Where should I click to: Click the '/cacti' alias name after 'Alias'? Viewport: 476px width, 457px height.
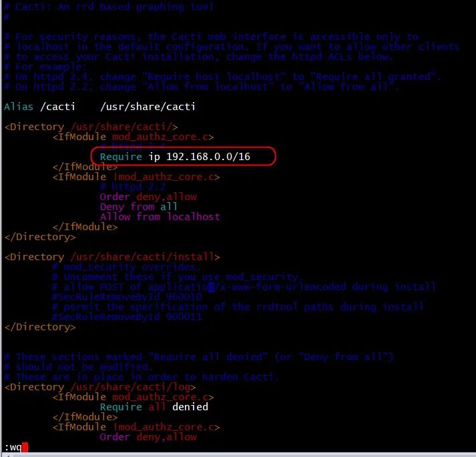(57, 107)
